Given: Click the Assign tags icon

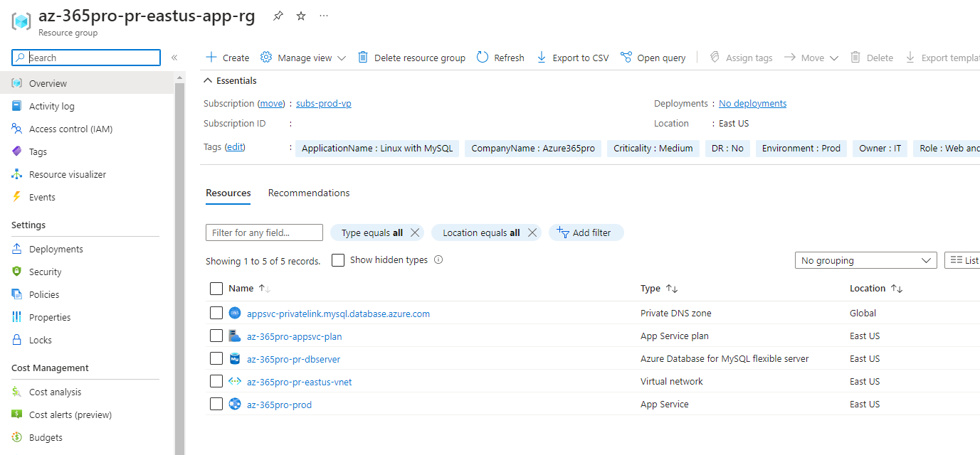Looking at the screenshot, I should point(715,58).
